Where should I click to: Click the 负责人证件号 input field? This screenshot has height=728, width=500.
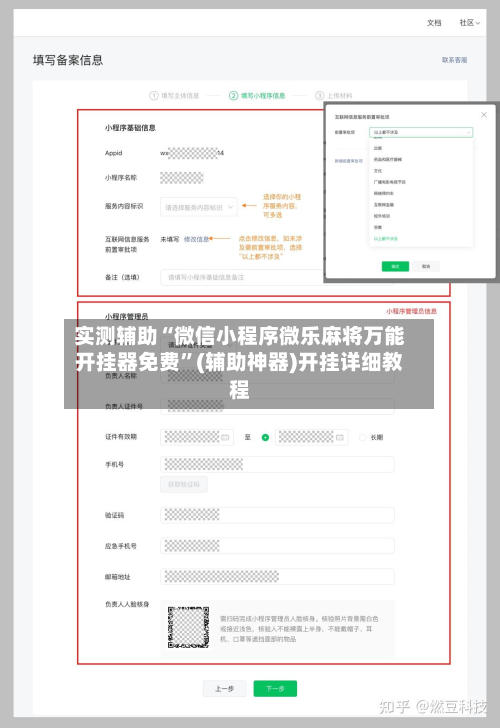click(277, 406)
